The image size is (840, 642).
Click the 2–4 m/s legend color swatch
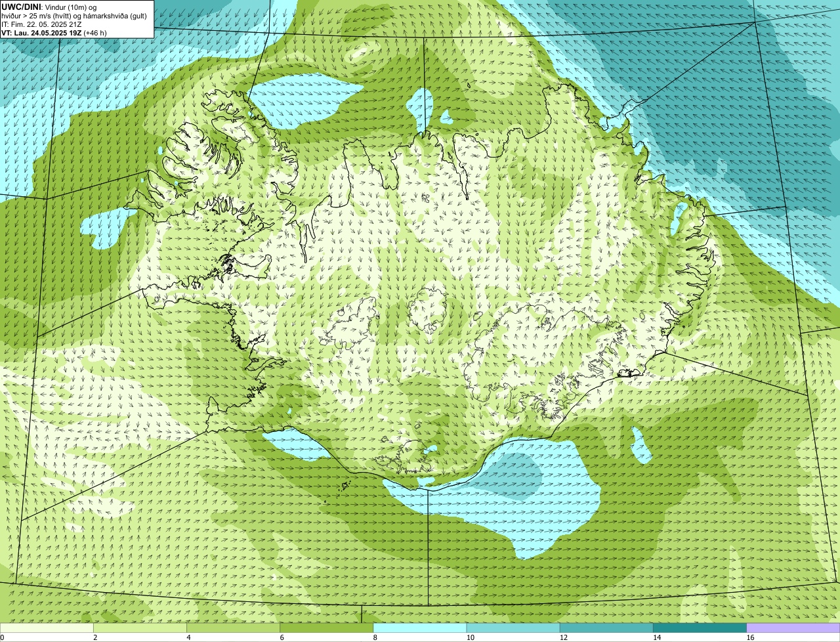(140, 628)
